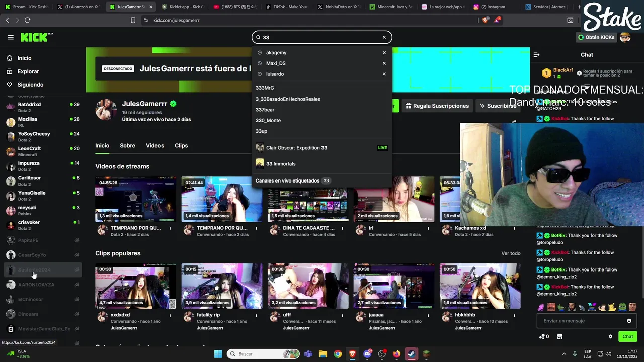The width and height of the screenshot is (644, 362).
Task: Open Ver todo clips link
Action: click(x=511, y=253)
